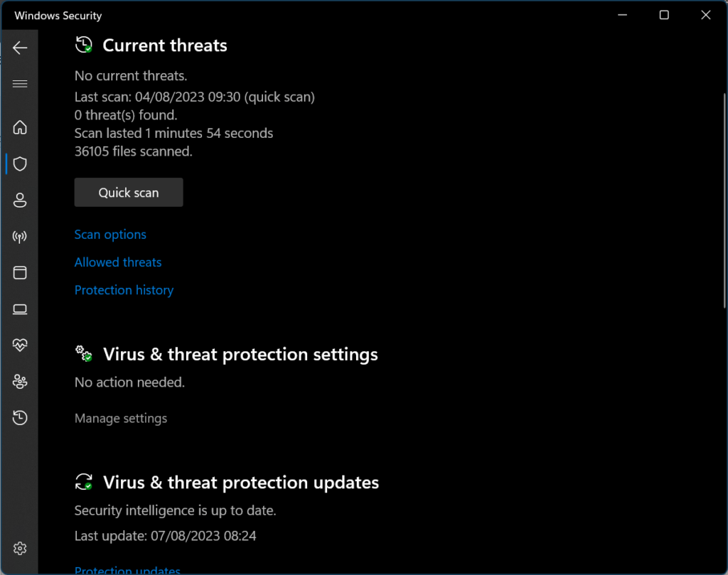
Task: Open Account protection from the sidebar
Action: (x=19, y=200)
